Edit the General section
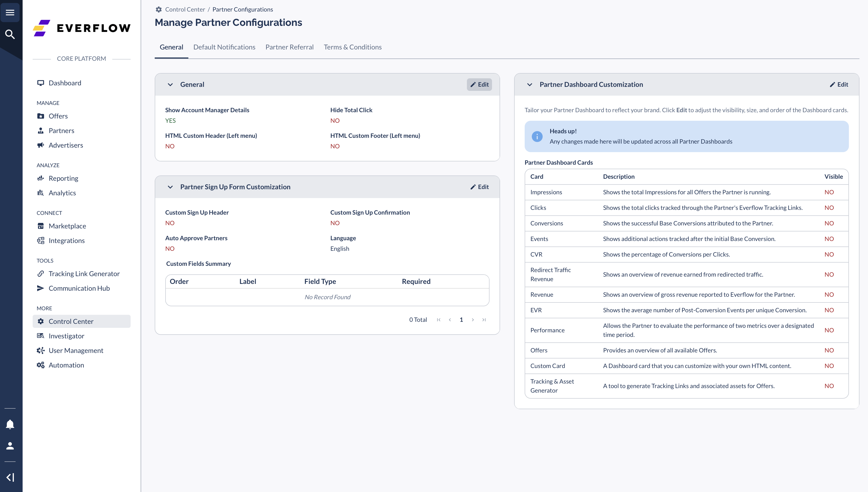 (x=479, y=85)
